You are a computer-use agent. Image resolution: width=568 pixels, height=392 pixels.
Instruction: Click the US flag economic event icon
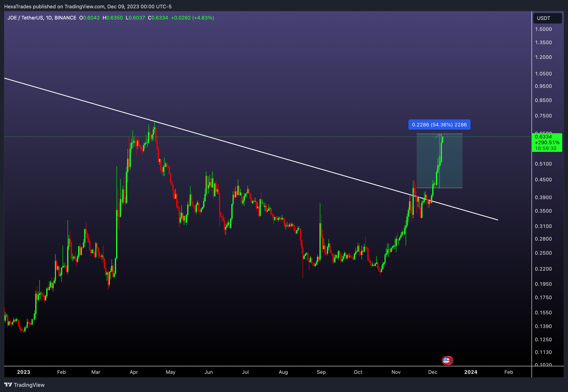[x=446, y=360]
